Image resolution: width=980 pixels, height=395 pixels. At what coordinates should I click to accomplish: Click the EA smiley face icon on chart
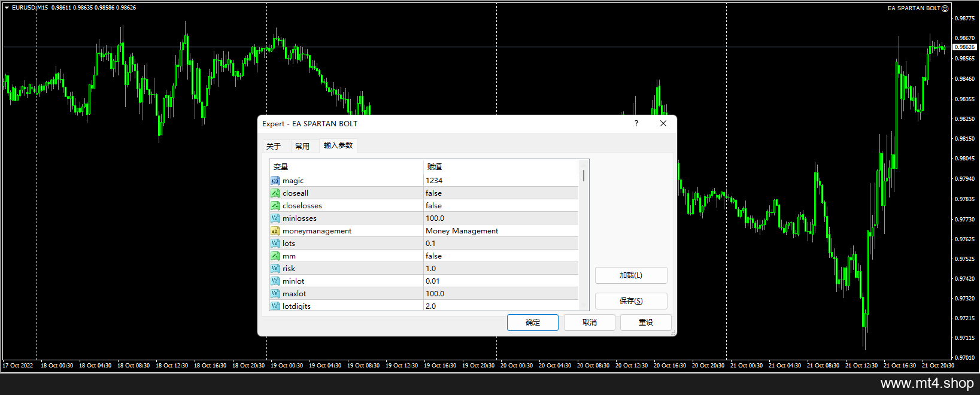(945, 8)
